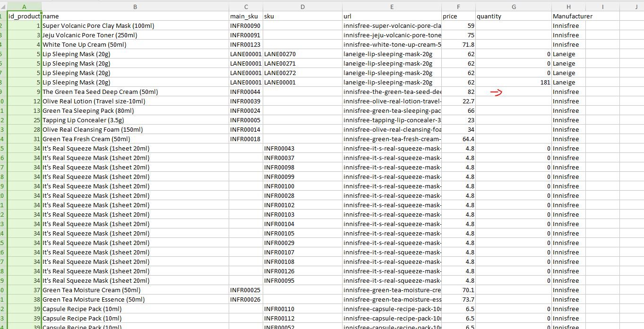Select price cell 59
Image resolution: width=644 pixels, height=329 pixels.
coord(459,25)
